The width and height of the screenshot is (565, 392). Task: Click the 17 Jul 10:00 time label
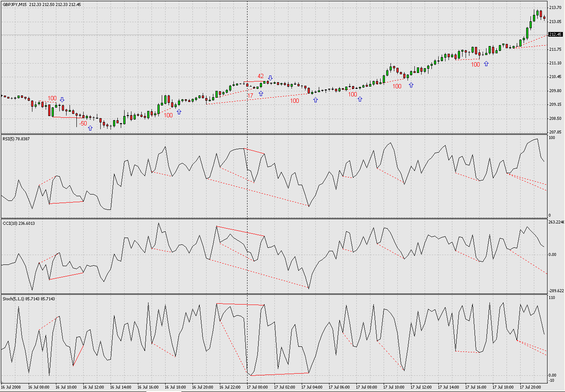[394, 387]
